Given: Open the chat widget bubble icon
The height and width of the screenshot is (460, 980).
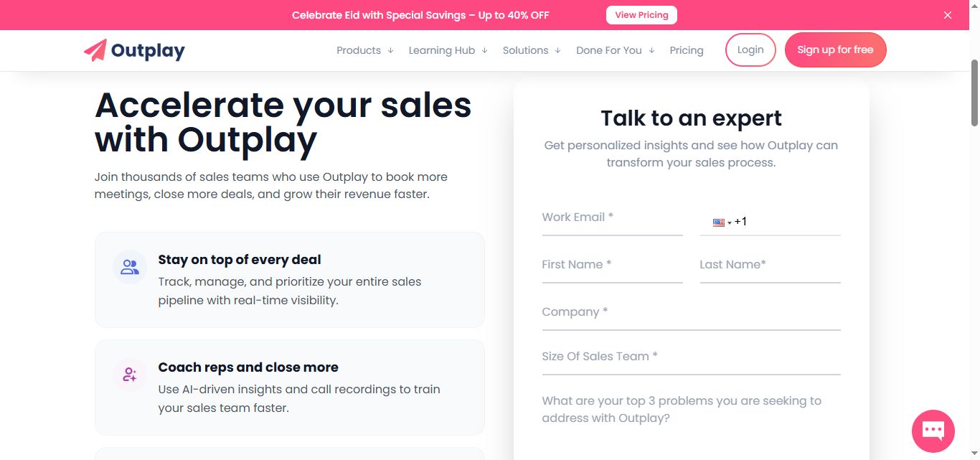Looking at the screenshot, I should click(933, 431).
